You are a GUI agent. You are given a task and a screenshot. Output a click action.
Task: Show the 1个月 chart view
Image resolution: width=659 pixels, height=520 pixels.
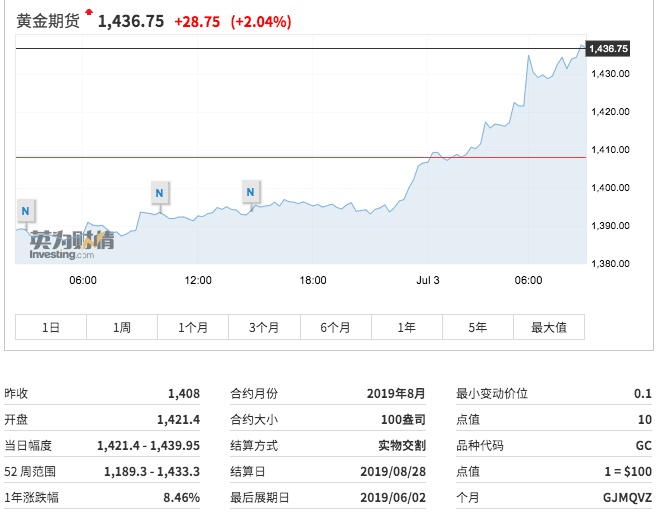pos(193,327)
